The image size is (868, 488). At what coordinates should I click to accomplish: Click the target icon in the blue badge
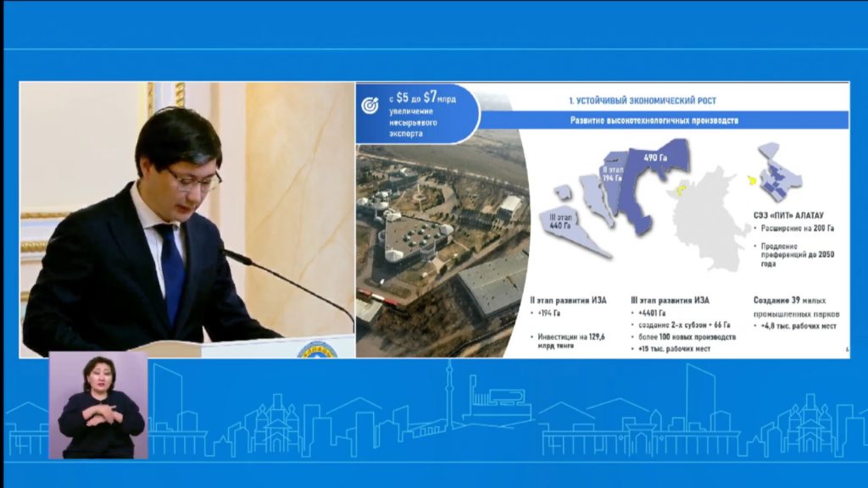pyautogui.click(x=370, y=105)
